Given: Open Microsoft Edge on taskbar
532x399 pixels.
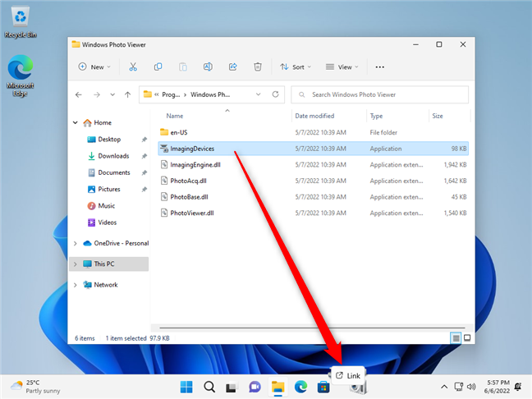Looking at the screenshot, I should [x=300, y=387].
